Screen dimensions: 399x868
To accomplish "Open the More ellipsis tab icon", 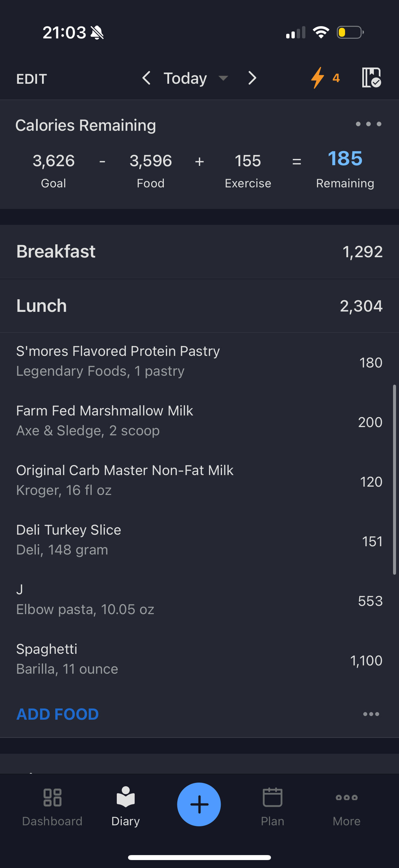I will tap(346, 797).
